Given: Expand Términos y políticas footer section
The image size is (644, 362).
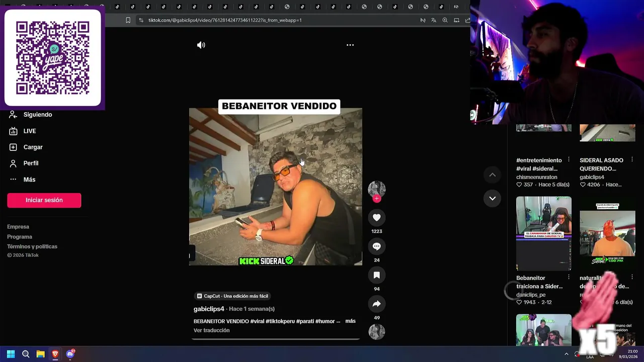Looking at the screenshot, I should (32, 246).
